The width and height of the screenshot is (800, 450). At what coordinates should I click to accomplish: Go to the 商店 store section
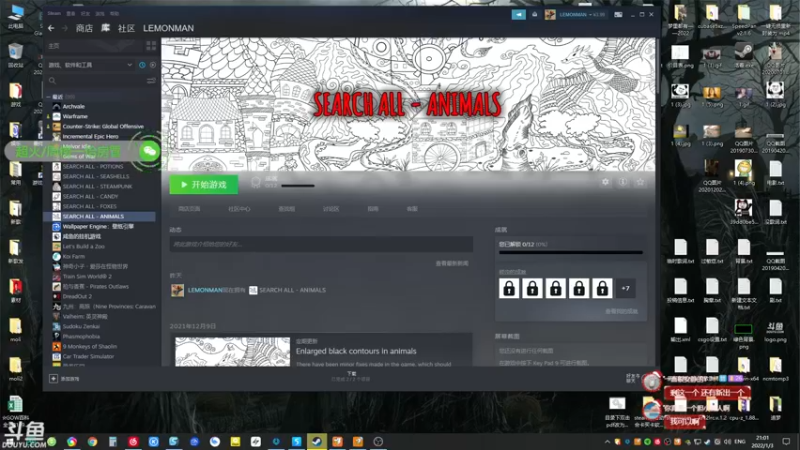click(84, 28)
